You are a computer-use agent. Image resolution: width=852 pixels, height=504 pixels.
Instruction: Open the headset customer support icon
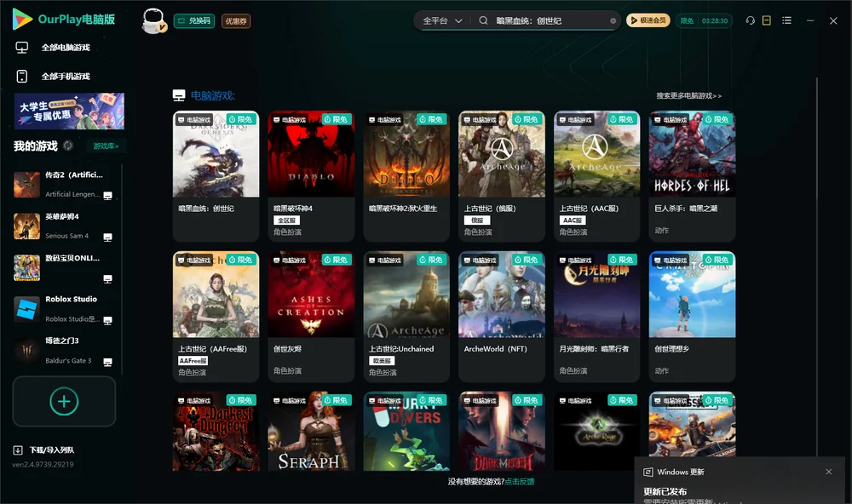click(x=751, y=20)
